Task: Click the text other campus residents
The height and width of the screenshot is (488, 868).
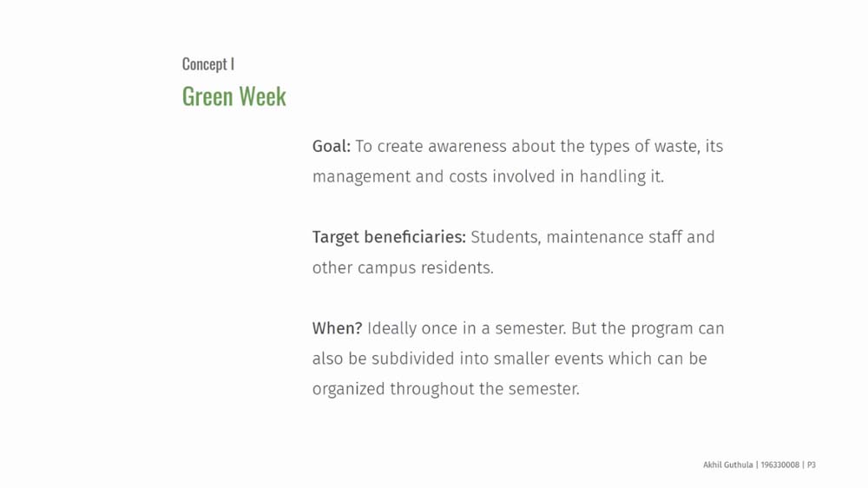Action: (x=403, y=267)
